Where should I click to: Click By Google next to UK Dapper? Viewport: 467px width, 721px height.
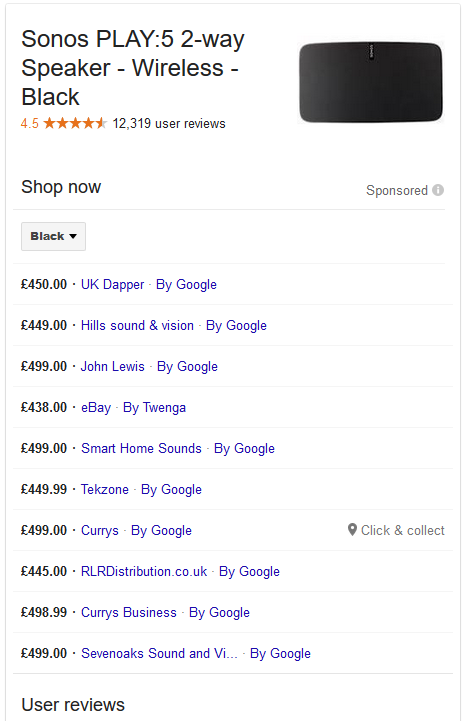[187, 284]
